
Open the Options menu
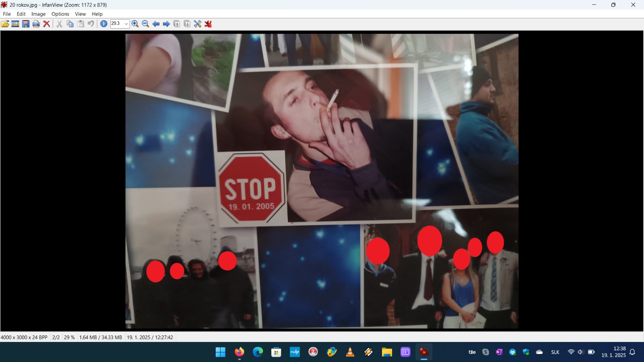(x=60, y=14)
